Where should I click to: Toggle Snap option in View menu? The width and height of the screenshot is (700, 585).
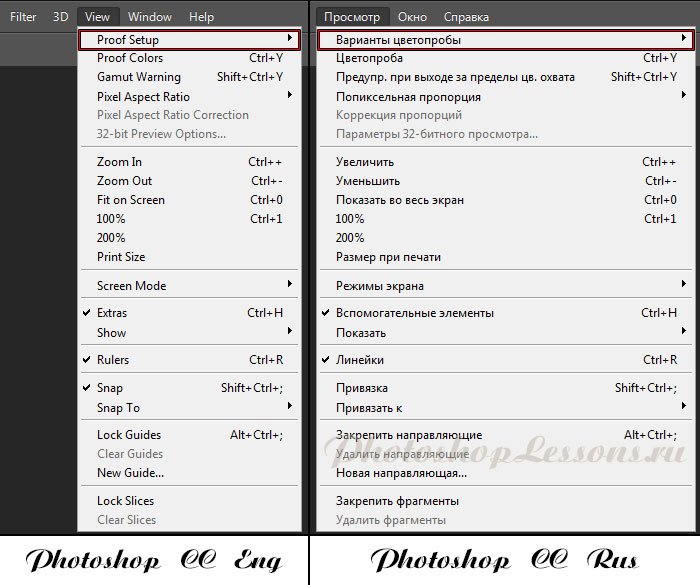110,388
